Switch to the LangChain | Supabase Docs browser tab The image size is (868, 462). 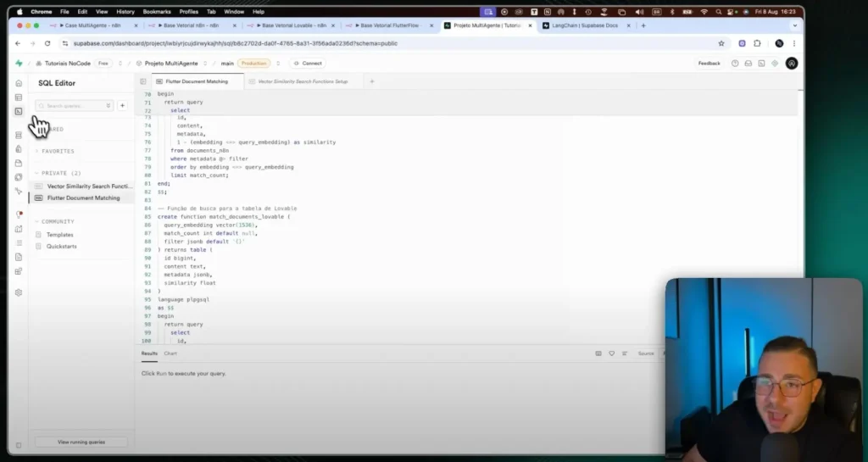(x=585, y=25)
